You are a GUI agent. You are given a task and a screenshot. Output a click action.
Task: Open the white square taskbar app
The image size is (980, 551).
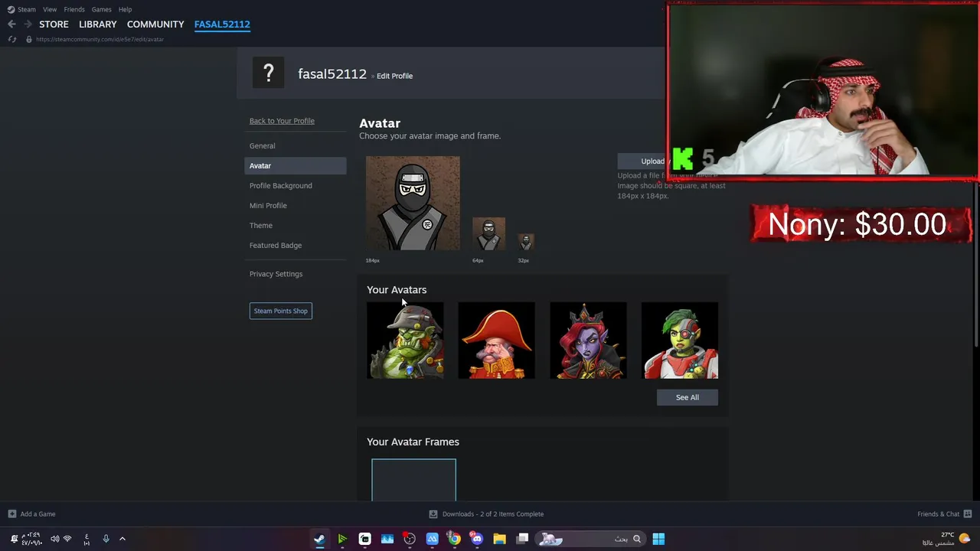pos(364,539)
